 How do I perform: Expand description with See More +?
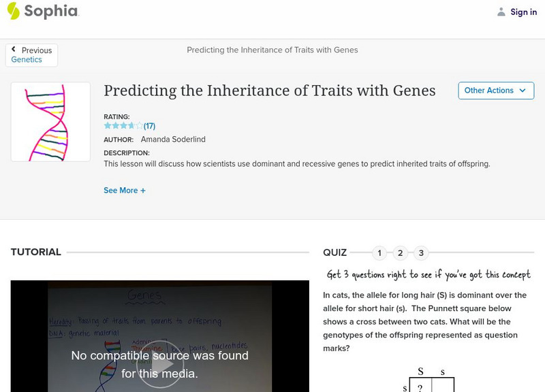tap(125, 191)
